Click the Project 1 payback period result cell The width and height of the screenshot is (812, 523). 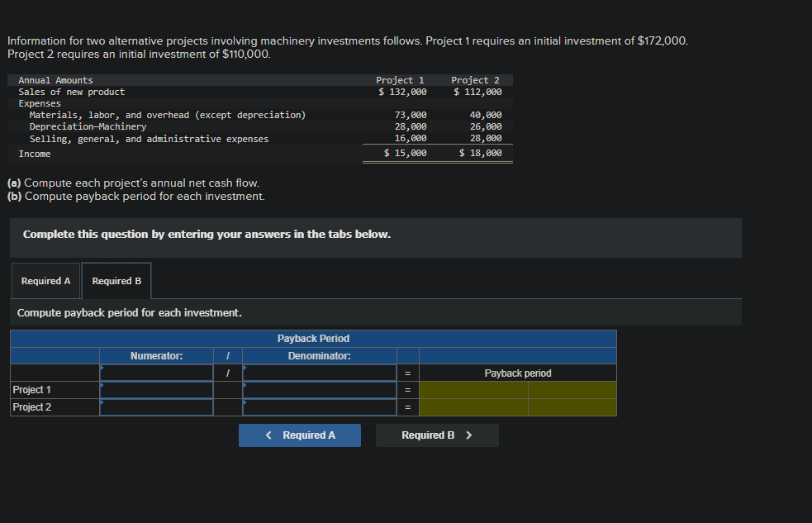coord(473,390)
